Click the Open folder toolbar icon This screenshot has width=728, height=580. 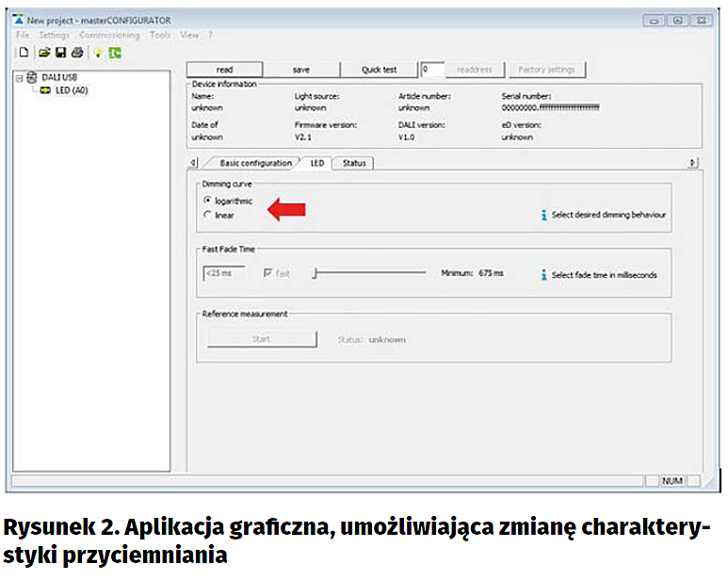pyautogui.click(x=43, y=53)
